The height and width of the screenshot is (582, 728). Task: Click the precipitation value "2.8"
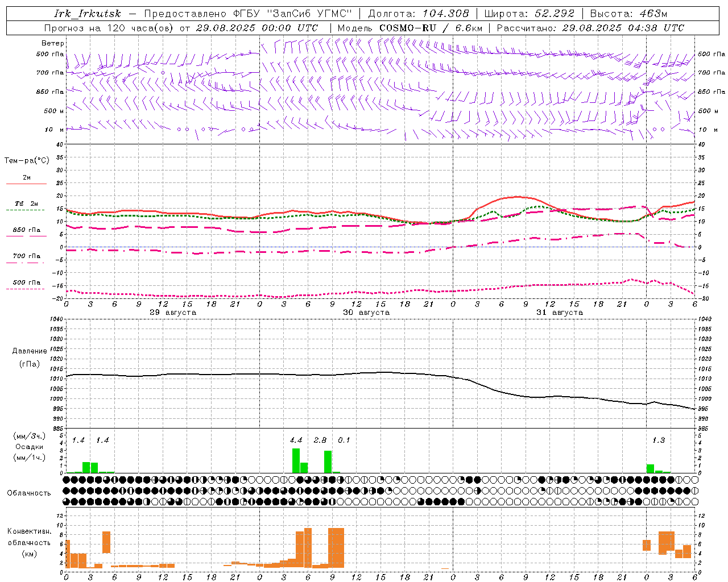click(x=320, y=440)
